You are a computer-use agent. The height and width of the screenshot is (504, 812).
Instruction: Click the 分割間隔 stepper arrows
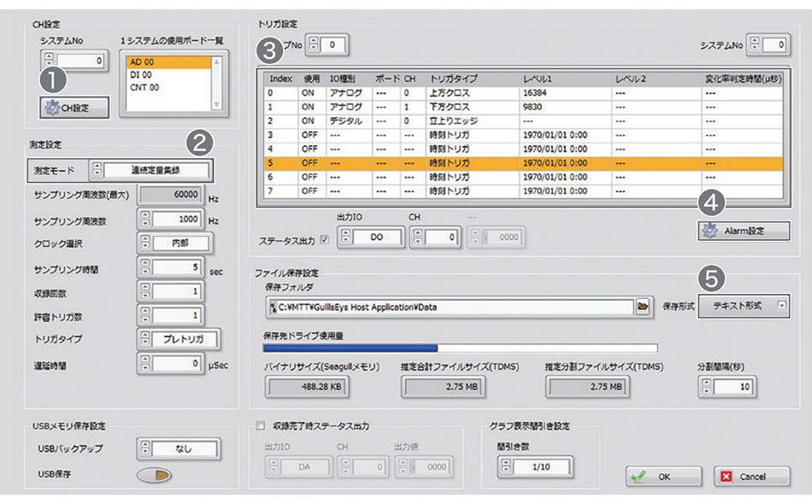[706, 386]
